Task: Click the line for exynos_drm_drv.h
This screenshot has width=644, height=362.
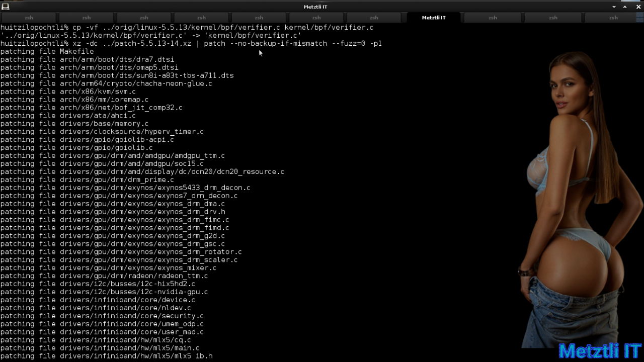Action: click(112, 212)
